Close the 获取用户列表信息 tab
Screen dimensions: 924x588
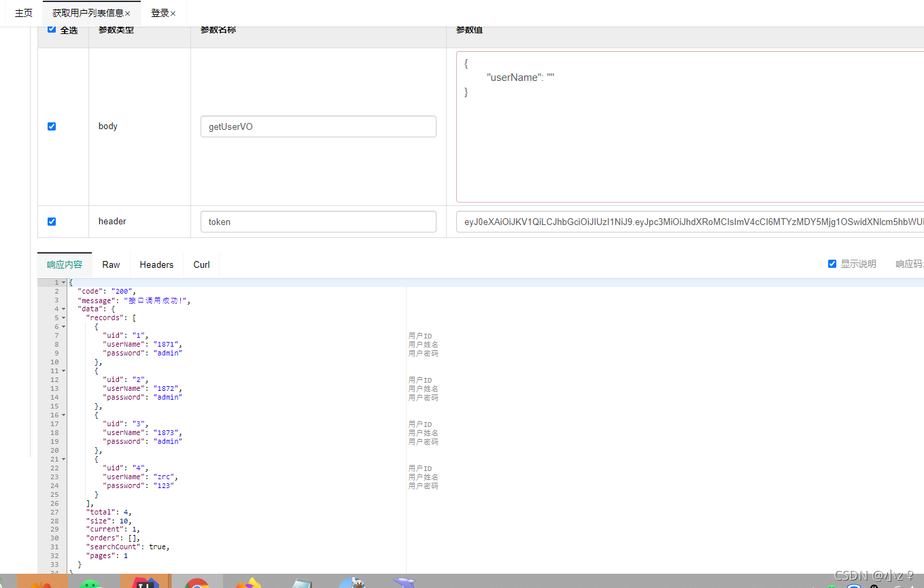tap(127, 14)
